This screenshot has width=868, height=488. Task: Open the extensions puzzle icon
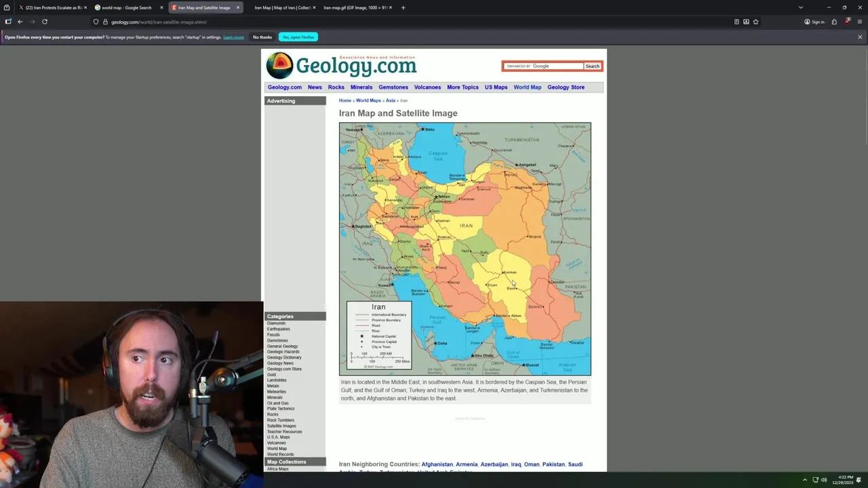coord(834,22)
